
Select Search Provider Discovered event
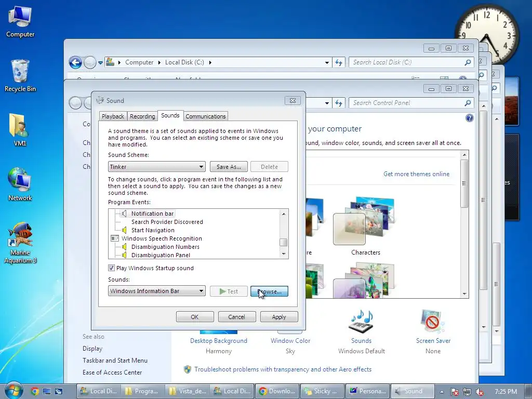pyautogui.click(x=167, y=222)
